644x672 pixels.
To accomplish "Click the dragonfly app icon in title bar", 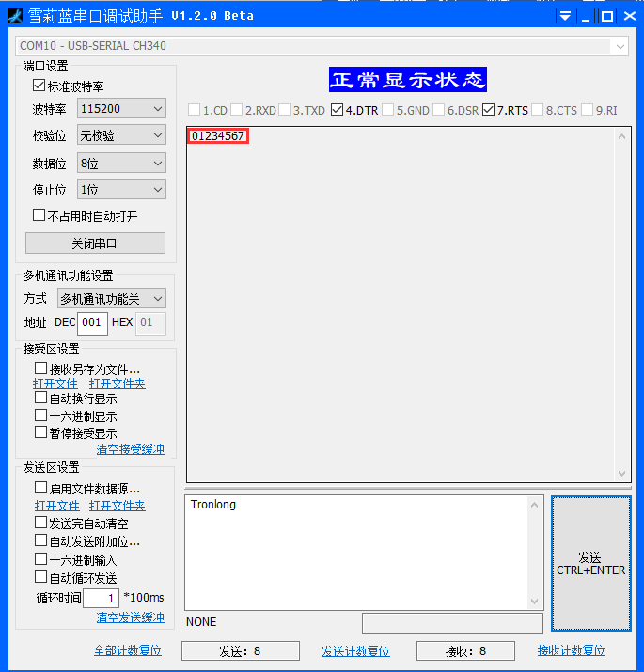I will (x=15, y=16).
